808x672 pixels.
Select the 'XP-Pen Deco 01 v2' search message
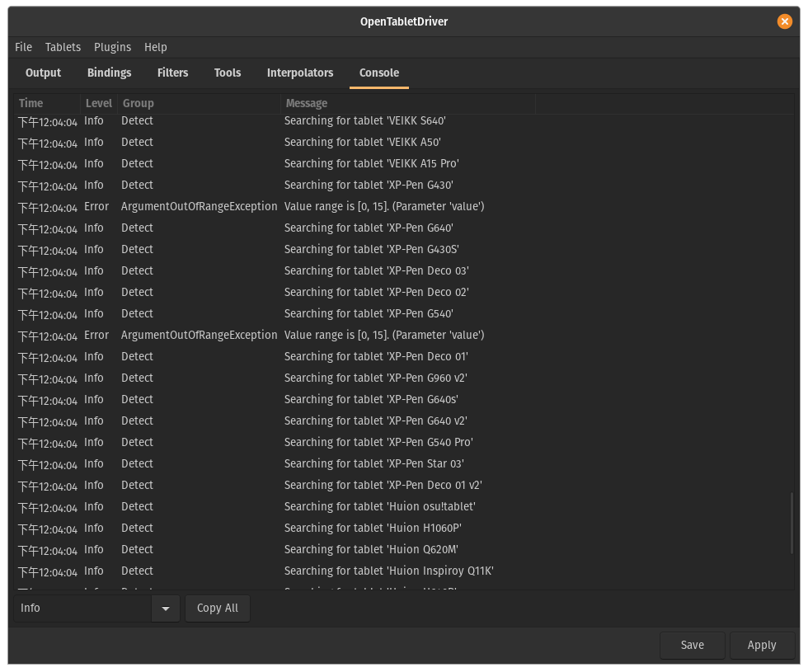(383, 486)
